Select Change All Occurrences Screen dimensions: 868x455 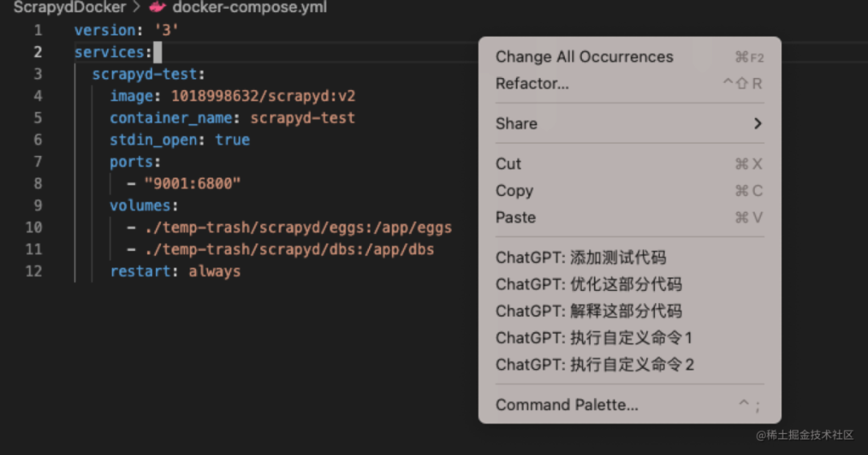point(584,57)
